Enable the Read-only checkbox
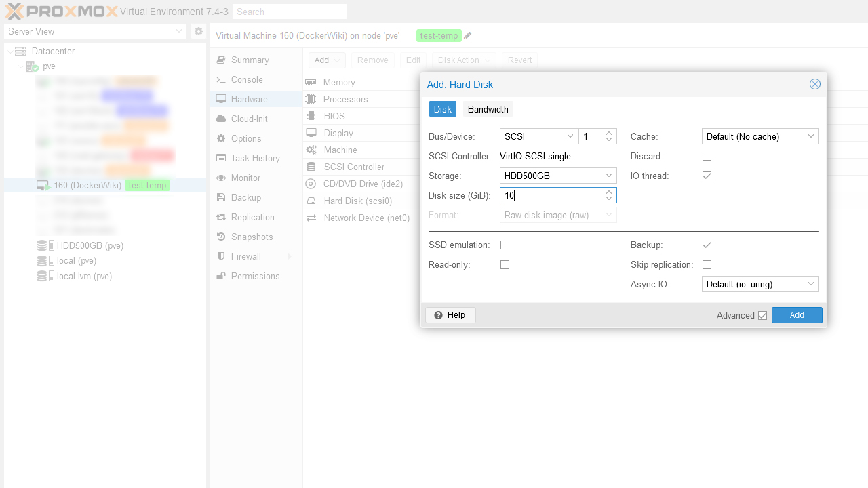Image resolution: width=868 pixels, height=488 pixels. [505, 264]
